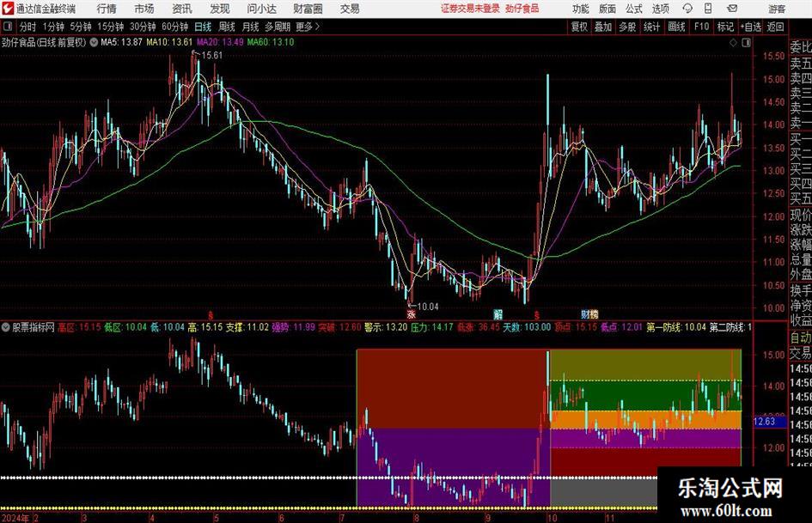Click the 财 marker below the chart
812x523 pixels.
click(x=586, y=313)
